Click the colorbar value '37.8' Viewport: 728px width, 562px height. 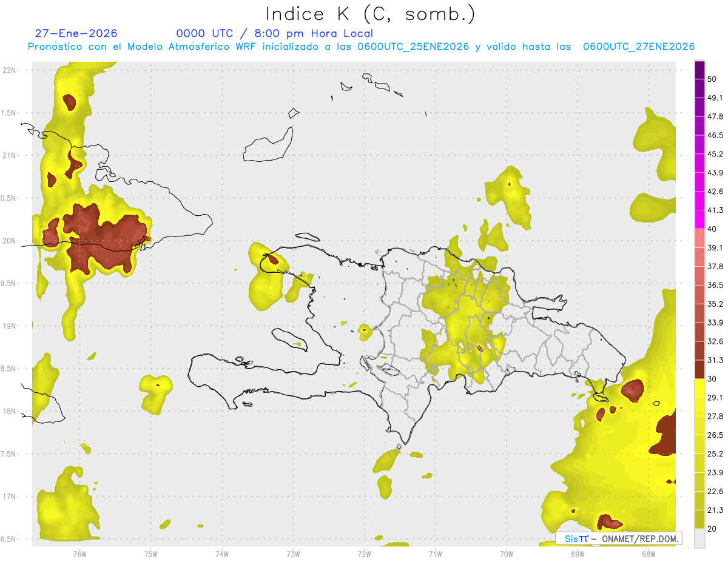[715, 267]
